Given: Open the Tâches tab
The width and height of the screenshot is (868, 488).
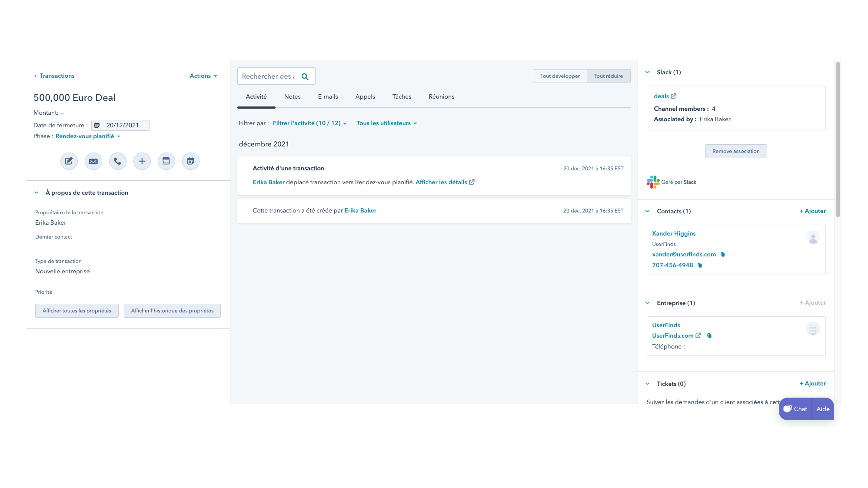Looking at the screenshot, I should click(401, 96).
